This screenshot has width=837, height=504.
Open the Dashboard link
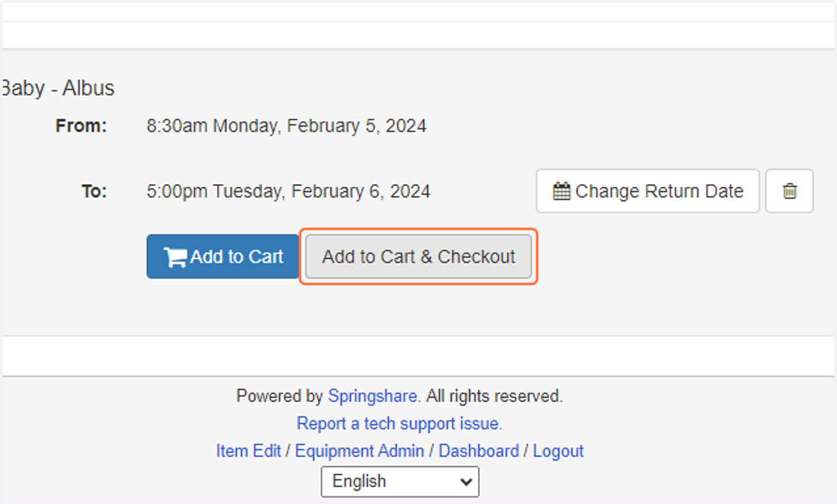(478, 451)
